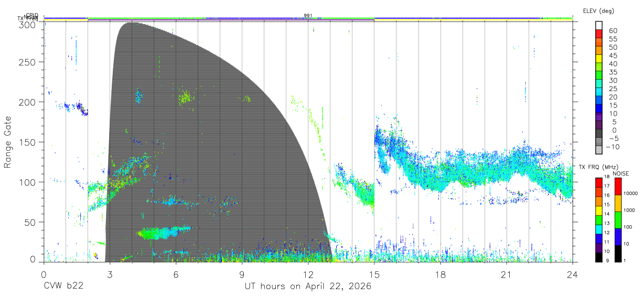Click the black NOISE swatch between 1 and 10

[618, 252]
